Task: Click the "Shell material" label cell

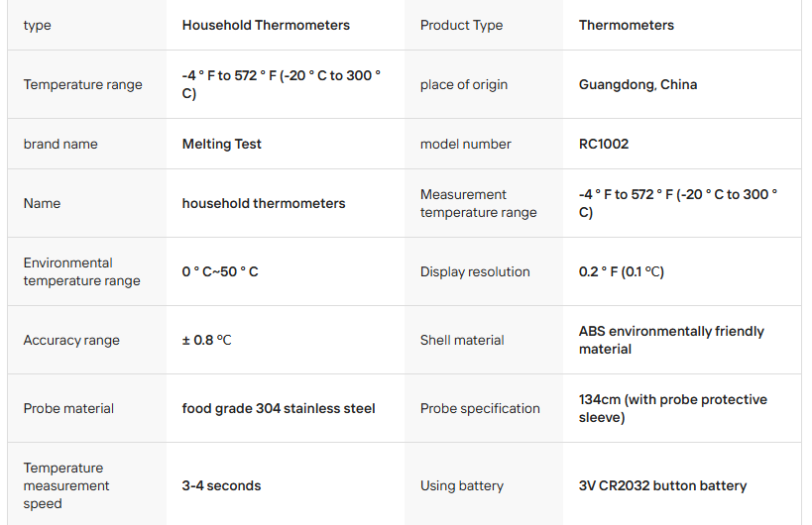Action: (462, 340)
